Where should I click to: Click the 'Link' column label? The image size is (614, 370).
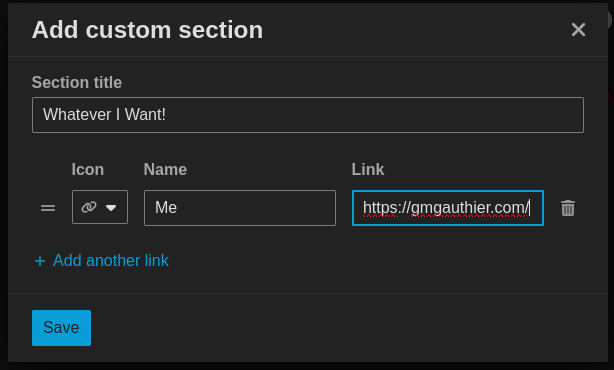tap(368, 170)
